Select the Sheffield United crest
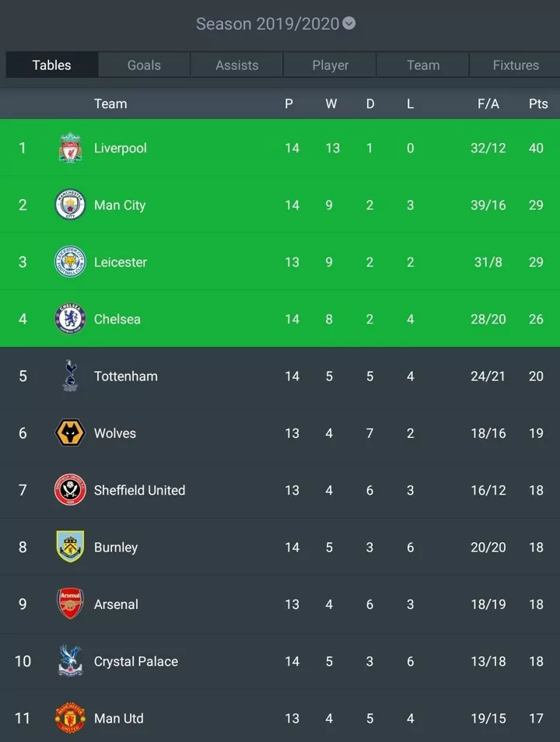 coord(70,490)
